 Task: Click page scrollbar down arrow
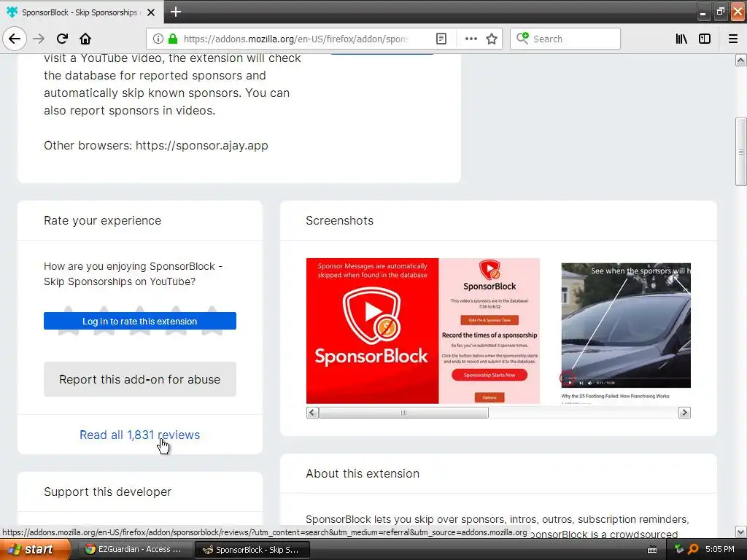[740, 532]
